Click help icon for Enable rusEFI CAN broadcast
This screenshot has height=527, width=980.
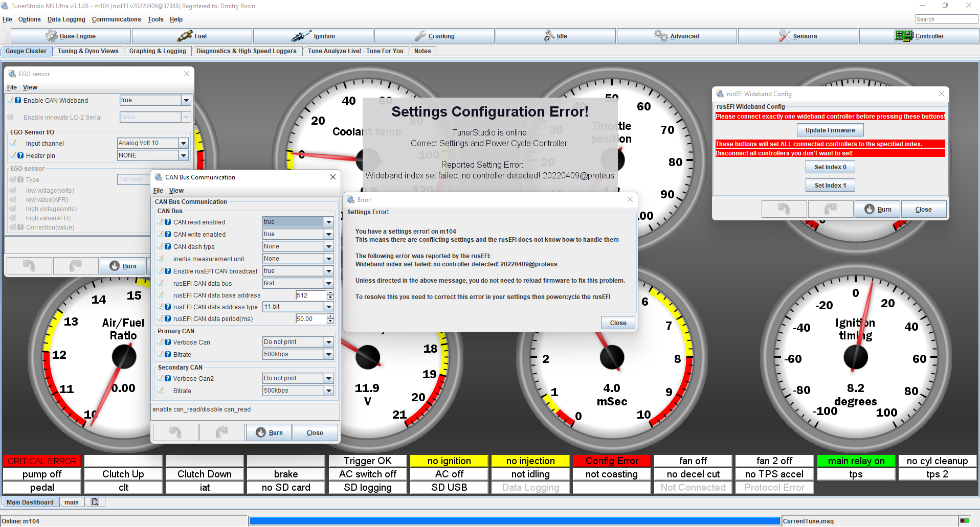point(168,271)
